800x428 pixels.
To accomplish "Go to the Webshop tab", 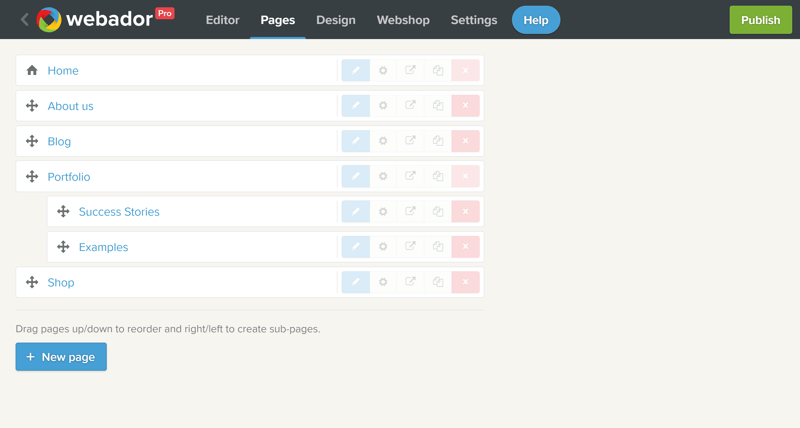I will point(403,20).
